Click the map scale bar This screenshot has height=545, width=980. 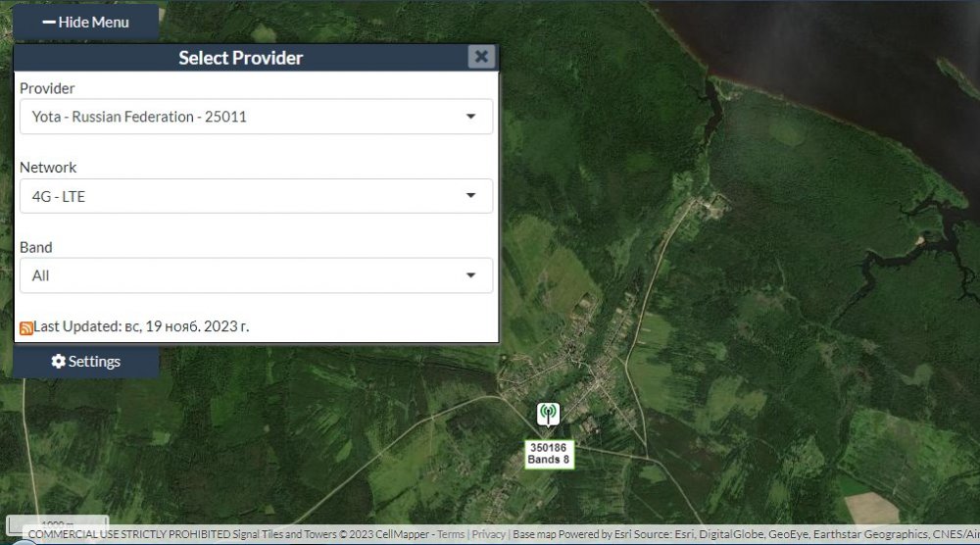point(57,523)
